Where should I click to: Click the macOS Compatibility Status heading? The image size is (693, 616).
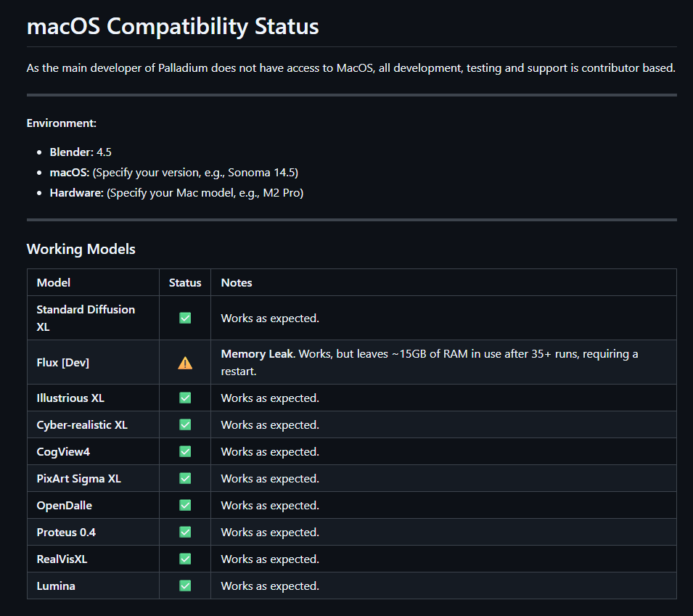tap(173, 26)
